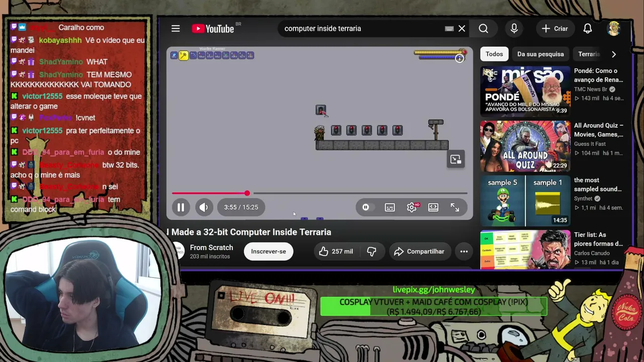Focus the search field reading computer inside terraria
Image resolution: width=644 pixels, height=362 pixels.
[x=362, y=29]
